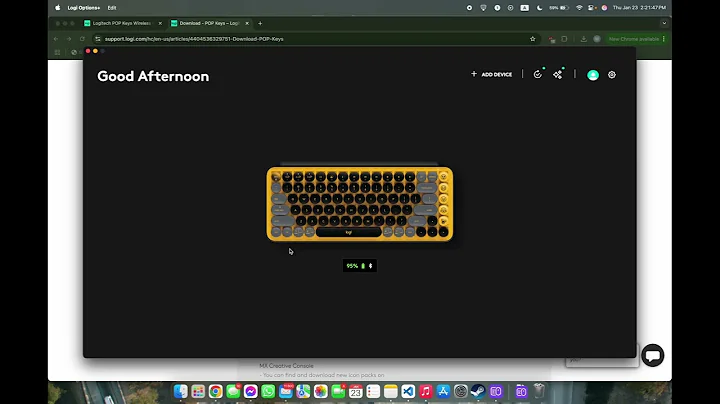Open Launchpad from the dock

[x=198, y=392]
